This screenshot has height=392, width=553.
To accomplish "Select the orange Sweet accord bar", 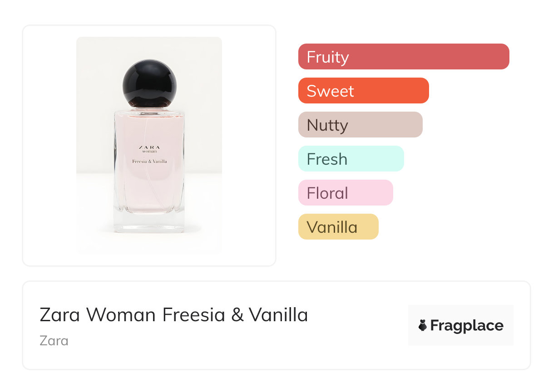I will tap(363, 91).
